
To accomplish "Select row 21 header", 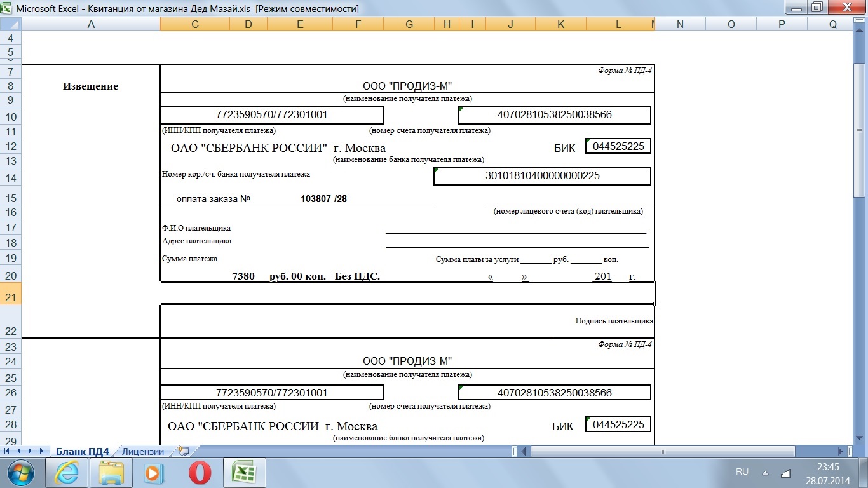I will pos(10,297).
